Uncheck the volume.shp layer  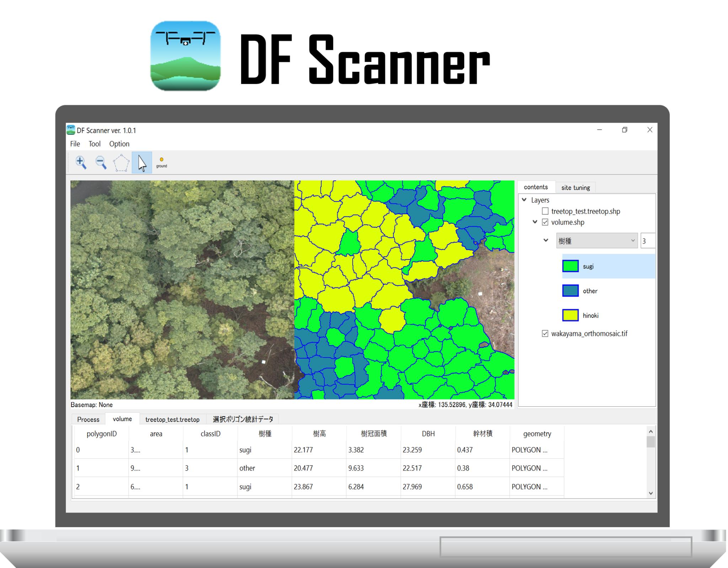click(545, 222)
